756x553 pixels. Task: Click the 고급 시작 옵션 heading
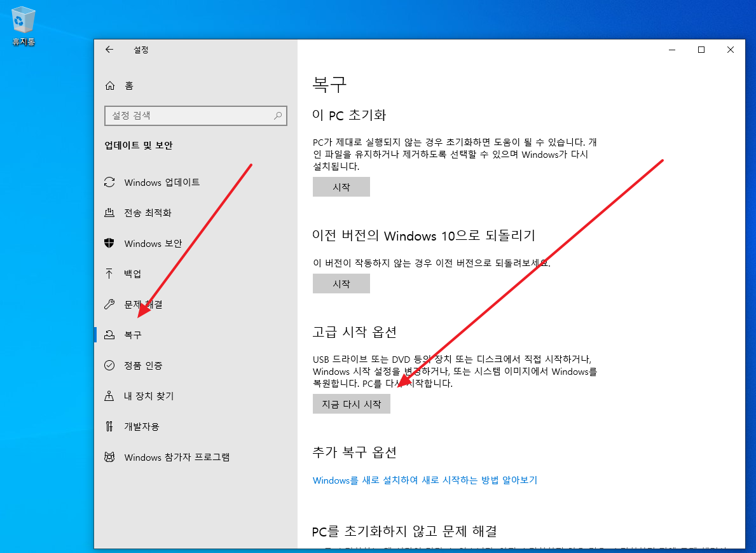point(354,332)
